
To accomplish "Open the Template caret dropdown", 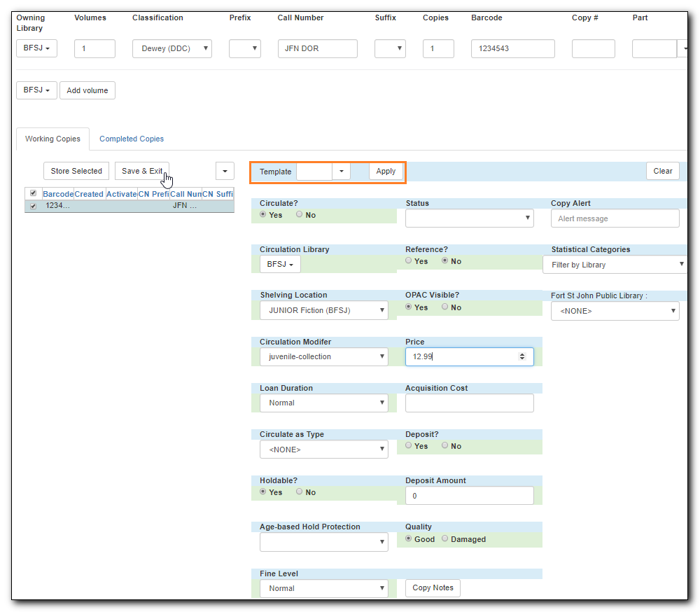I will [x=342, y=172].
